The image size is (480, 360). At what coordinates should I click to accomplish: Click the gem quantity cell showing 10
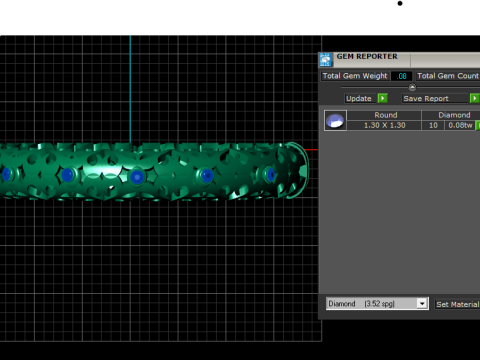(x=433, y=125)
